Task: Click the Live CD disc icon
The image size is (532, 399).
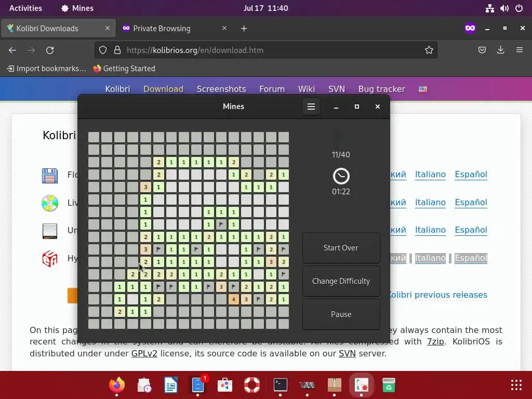Action: point(50,203)
